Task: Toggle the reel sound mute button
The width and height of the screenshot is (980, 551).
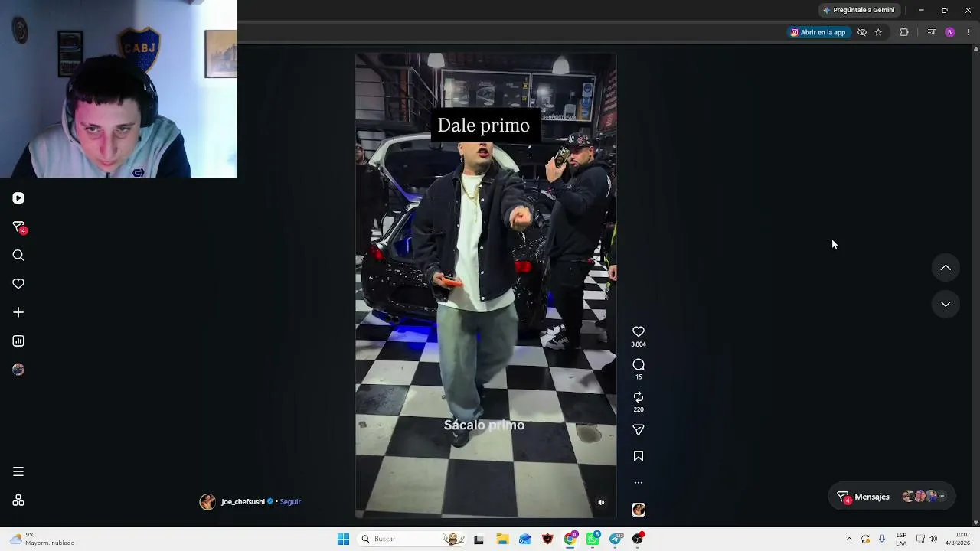Action: click(601, 503)
